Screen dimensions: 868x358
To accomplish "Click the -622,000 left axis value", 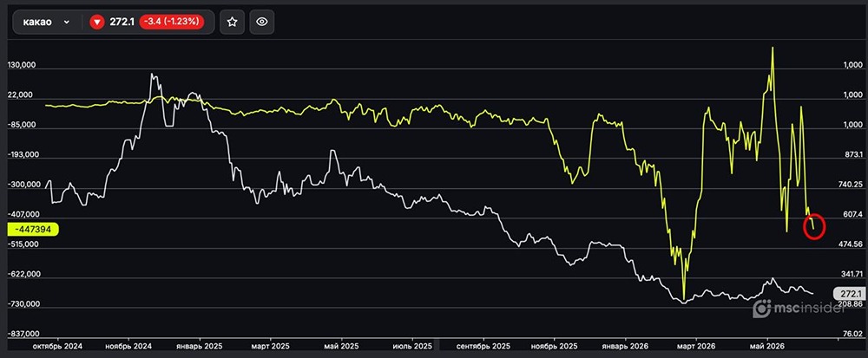I will point(22,274).
